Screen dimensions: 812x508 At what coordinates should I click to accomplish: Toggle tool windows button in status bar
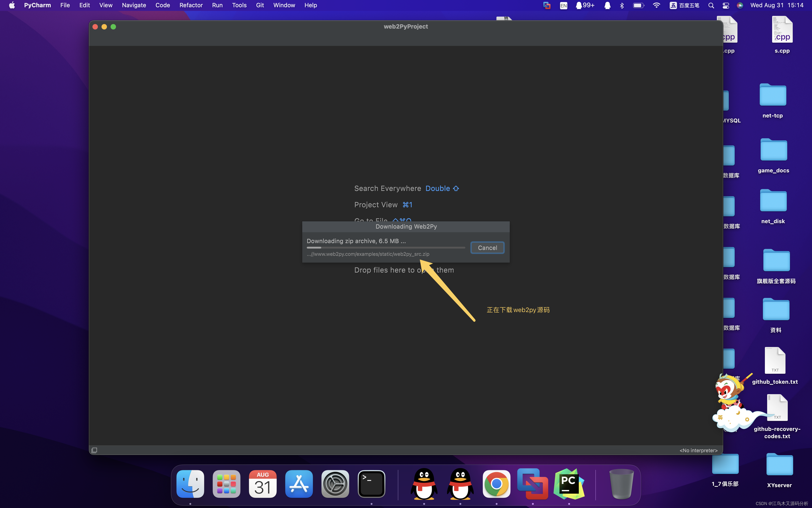point(94,450)
